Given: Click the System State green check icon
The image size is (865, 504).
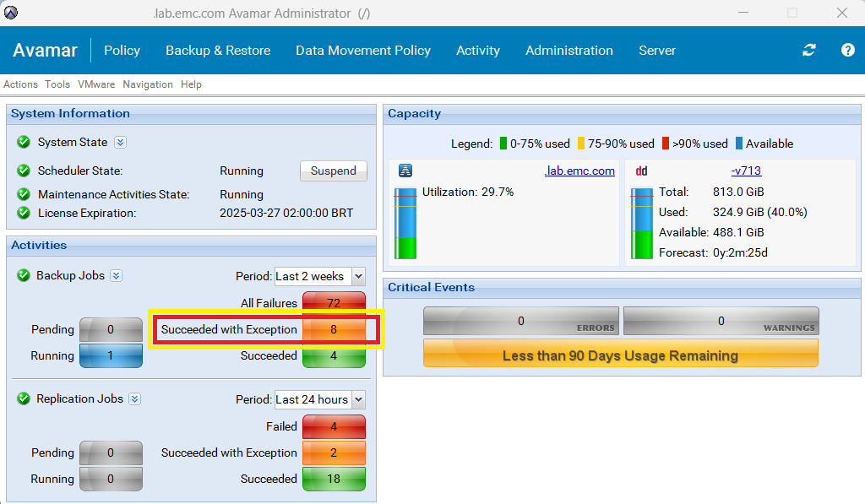Looking at the screenshot, I should (23, 143).
